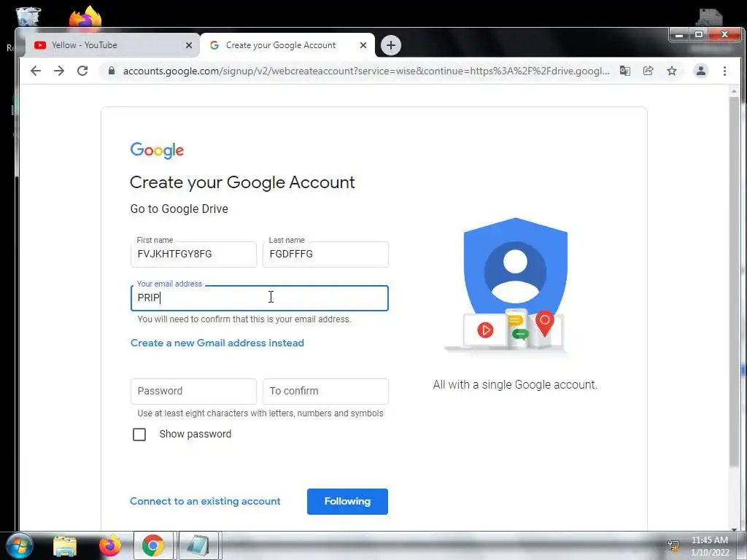This screenshot has width=747, height=560.
Task: Click the Your email address field
Action: coord(260,298)
